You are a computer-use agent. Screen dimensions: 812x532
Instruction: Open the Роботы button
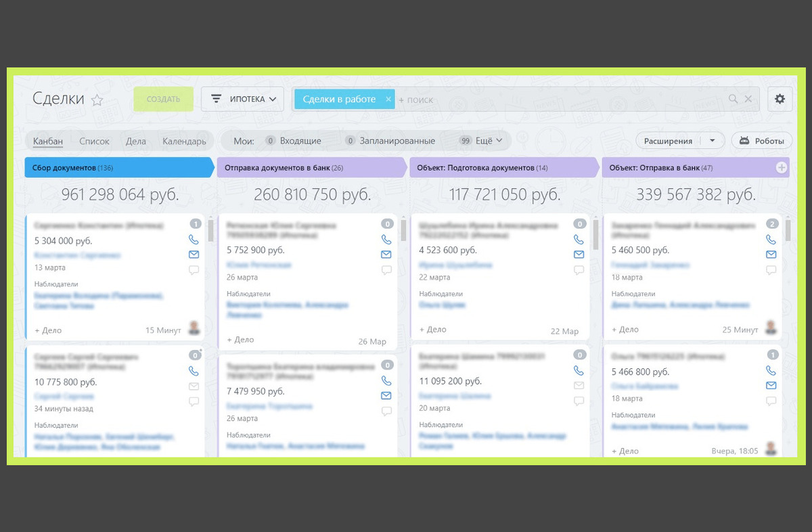click(761, 141)
